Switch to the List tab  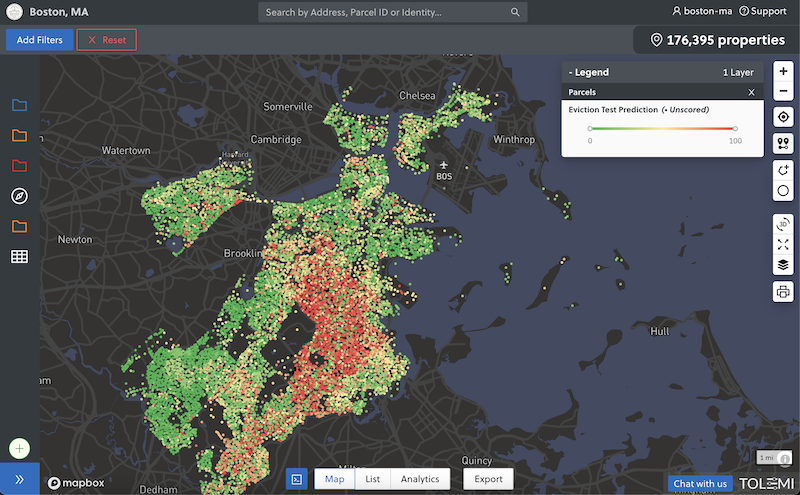[372, 479]
